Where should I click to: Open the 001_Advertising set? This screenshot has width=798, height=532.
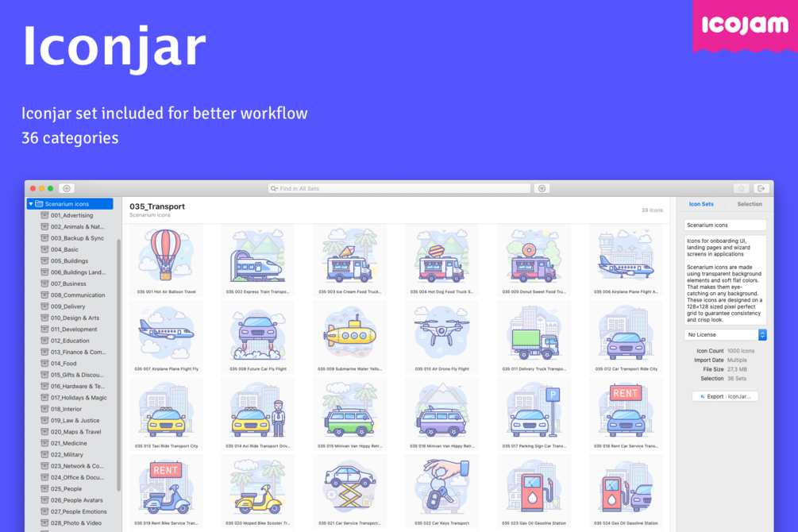tap(71, 215)
